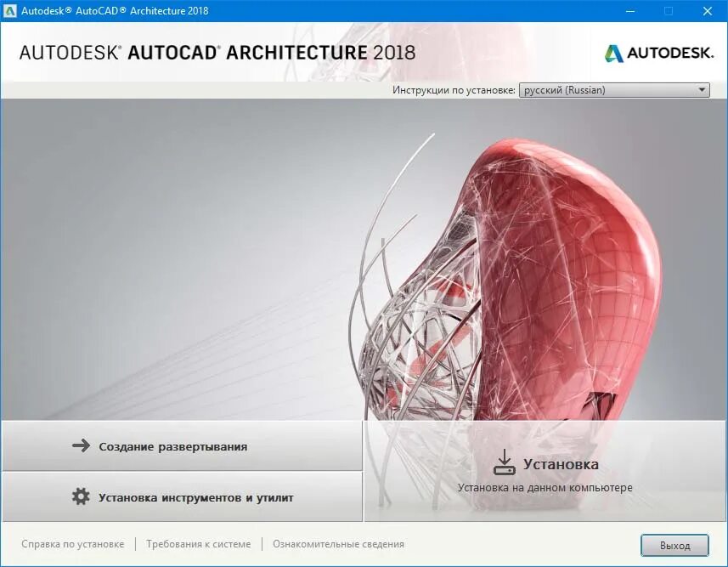Open the installation language dropdown

[x=614, y=90]
